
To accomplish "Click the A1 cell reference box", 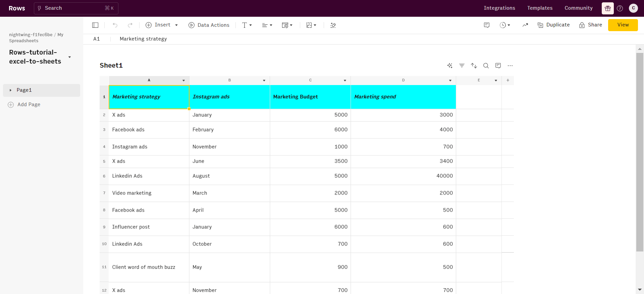I will (97, 39).
